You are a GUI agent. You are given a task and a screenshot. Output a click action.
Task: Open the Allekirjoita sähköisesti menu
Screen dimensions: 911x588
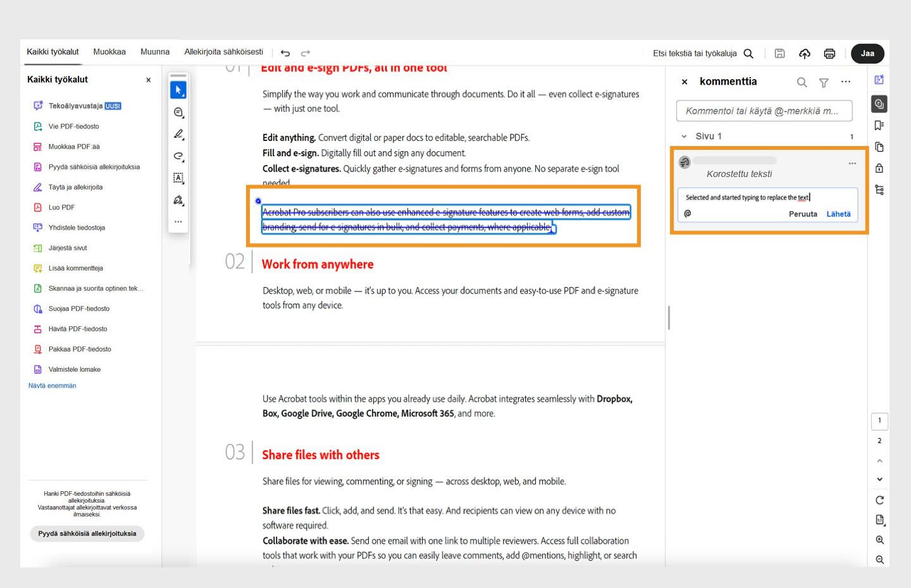click(224, 52)
